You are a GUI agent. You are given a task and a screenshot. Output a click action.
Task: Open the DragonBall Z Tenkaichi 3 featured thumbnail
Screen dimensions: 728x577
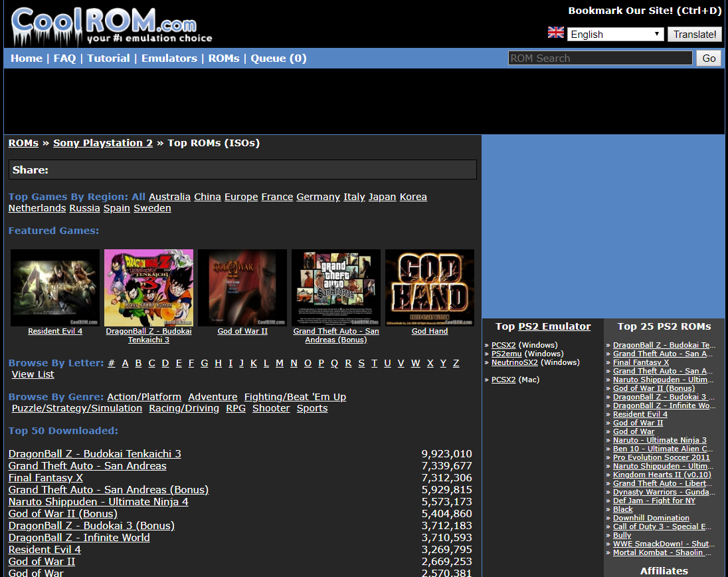click(149, 288)
